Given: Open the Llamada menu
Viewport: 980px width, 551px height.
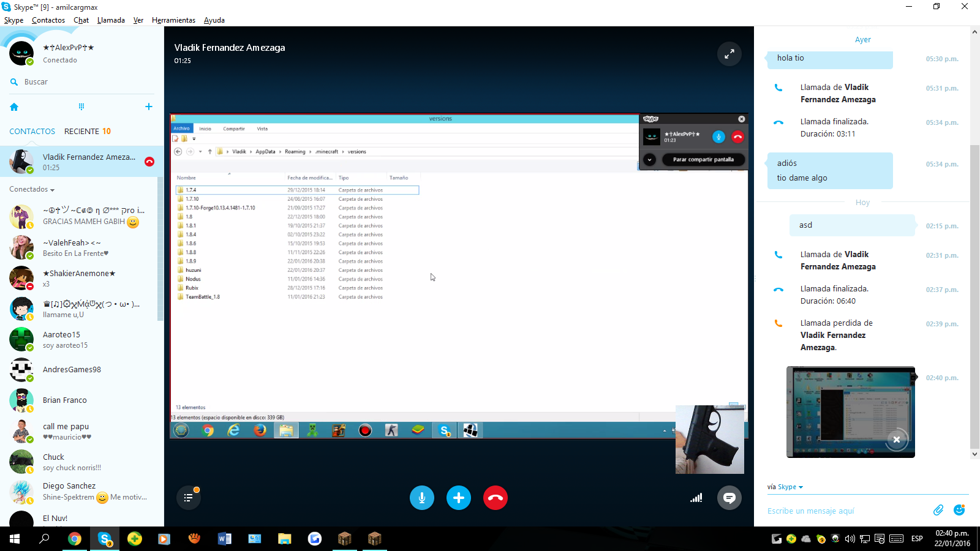Looking at the screenshot, I should [111, 20].
